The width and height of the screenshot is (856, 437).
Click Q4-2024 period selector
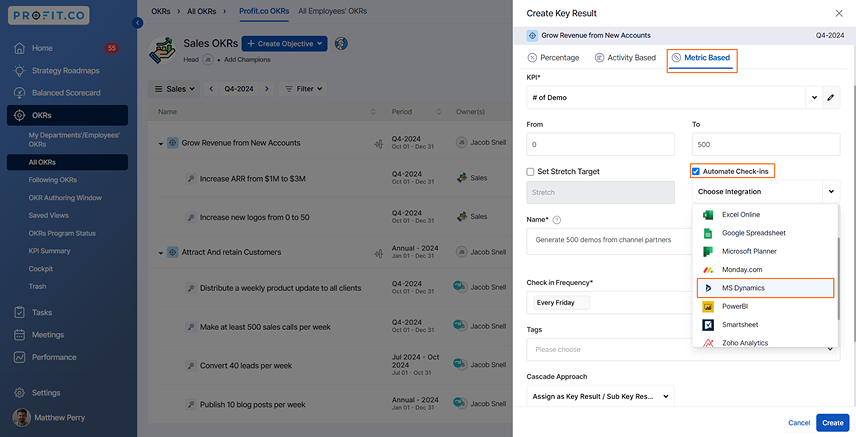point(239,88)
